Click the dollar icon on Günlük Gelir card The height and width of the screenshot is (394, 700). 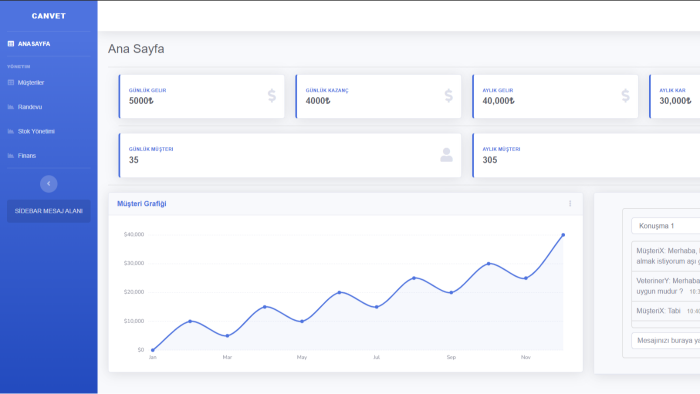(272, 96)
